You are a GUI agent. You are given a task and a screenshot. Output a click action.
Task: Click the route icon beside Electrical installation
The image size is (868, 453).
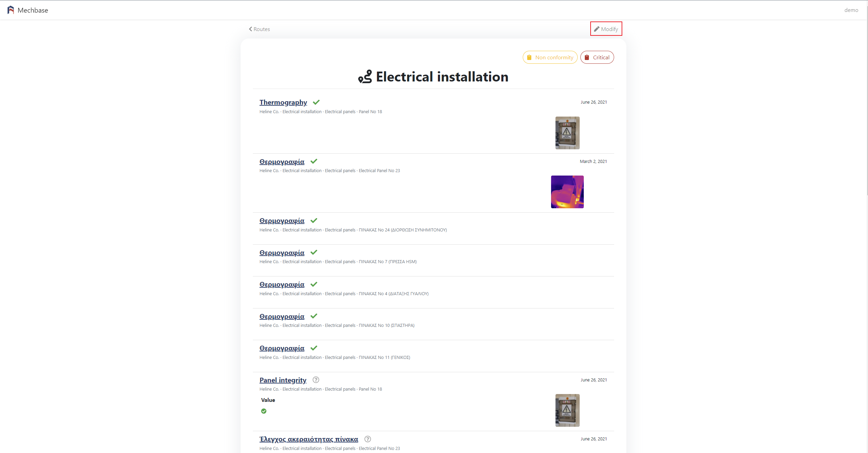click(365, 77)
